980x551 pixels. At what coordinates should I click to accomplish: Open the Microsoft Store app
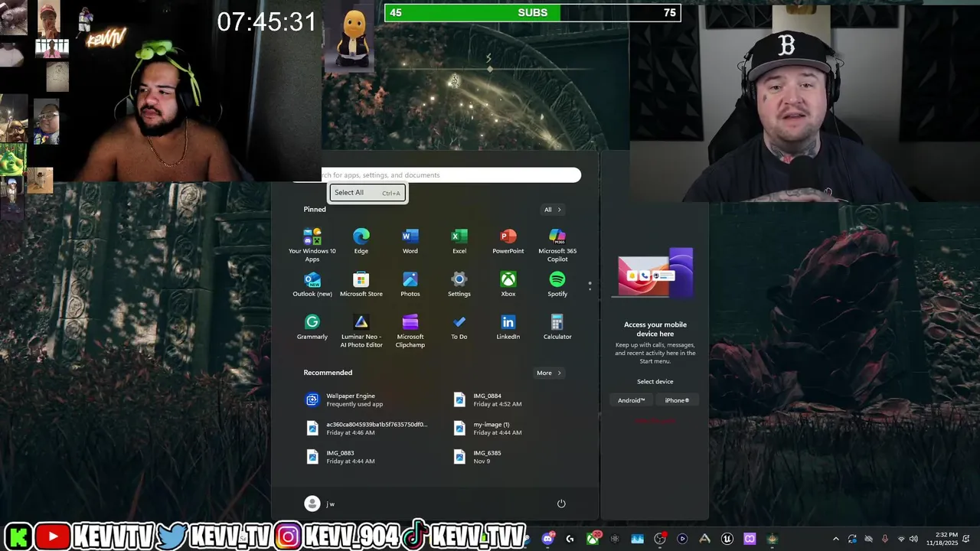[x=361, y=284]
